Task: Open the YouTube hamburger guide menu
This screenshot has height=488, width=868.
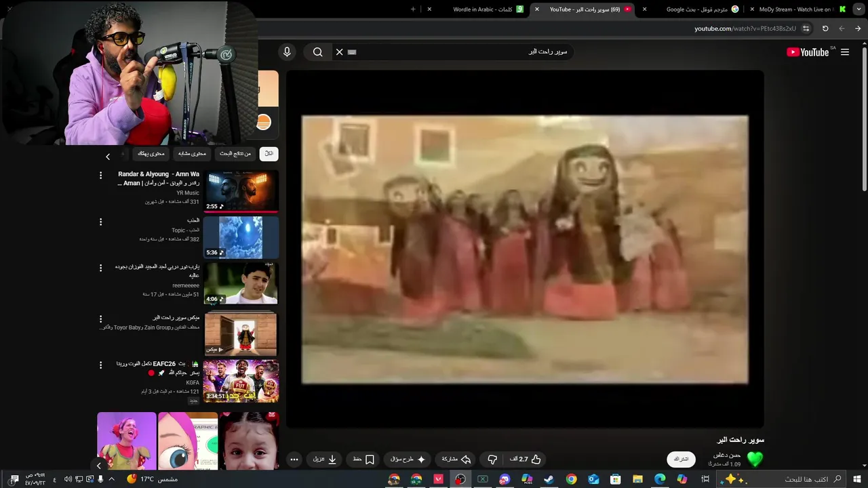Action: click(845, 52)
